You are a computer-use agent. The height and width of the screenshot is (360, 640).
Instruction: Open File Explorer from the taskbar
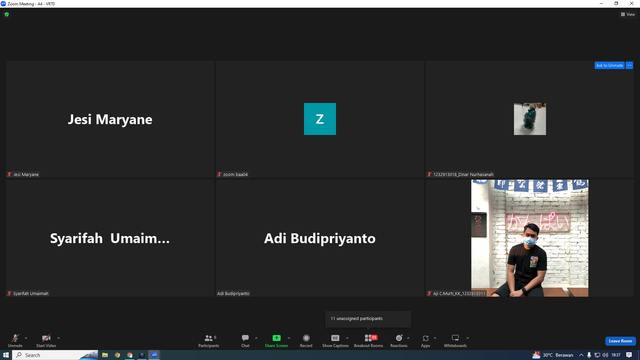click(x=105, y=355)
